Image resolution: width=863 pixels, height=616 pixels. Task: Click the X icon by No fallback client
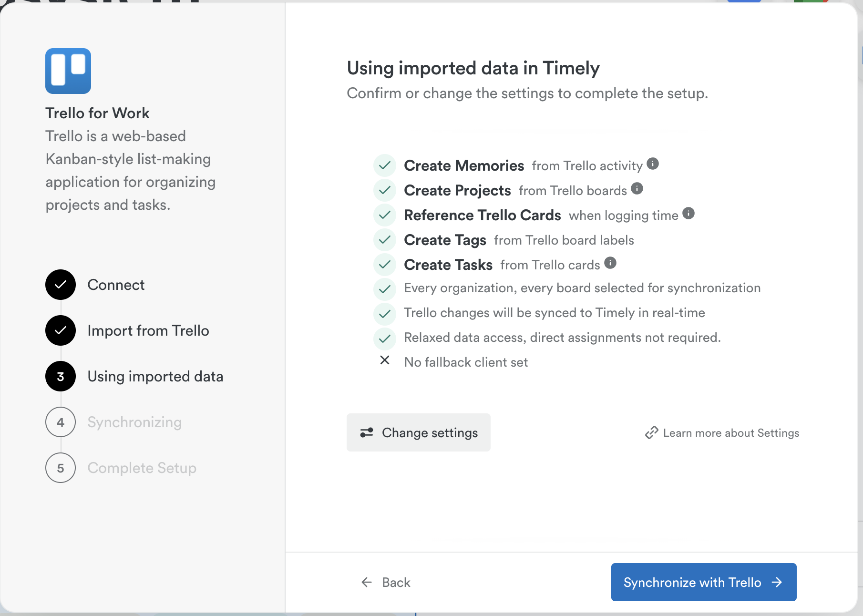[x=385, y=360]
